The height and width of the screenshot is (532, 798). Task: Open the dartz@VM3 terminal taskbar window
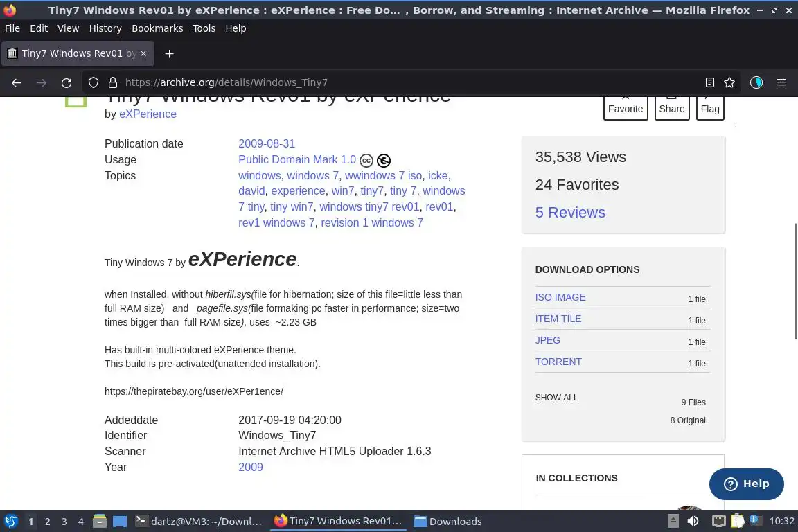(x=199, y=522)
